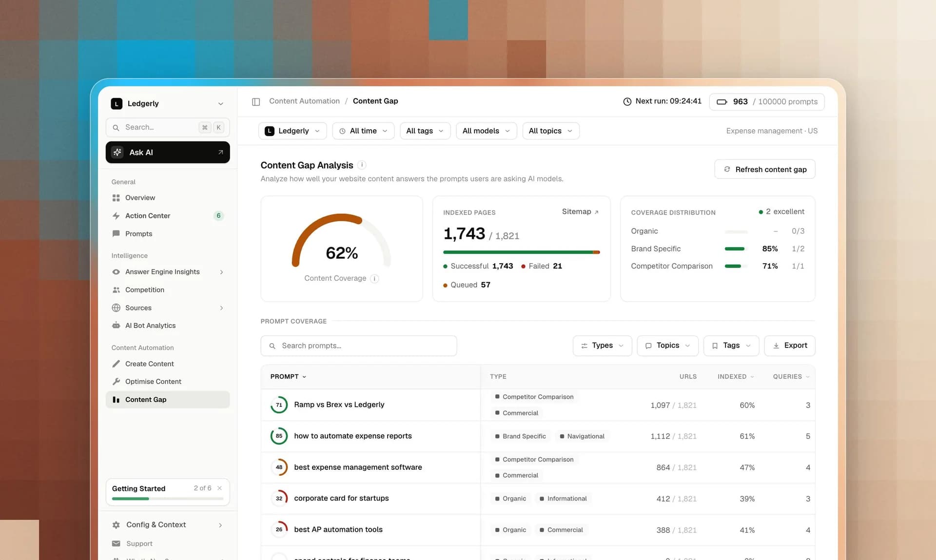The height and width of the screenshot is (560, 936).
Task: Click the Getting Started progress bar
Action: (x=168, y=499)
